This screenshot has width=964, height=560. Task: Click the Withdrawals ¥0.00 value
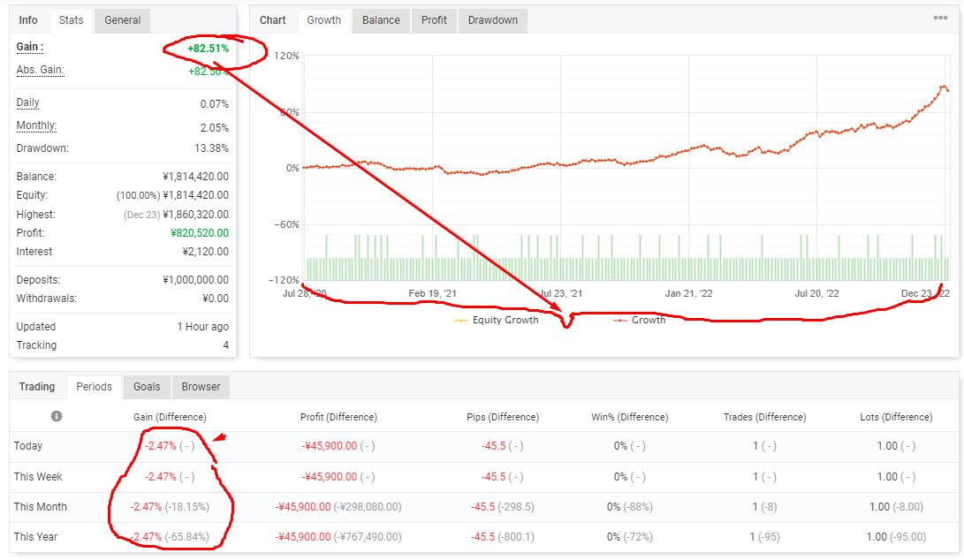216,299
